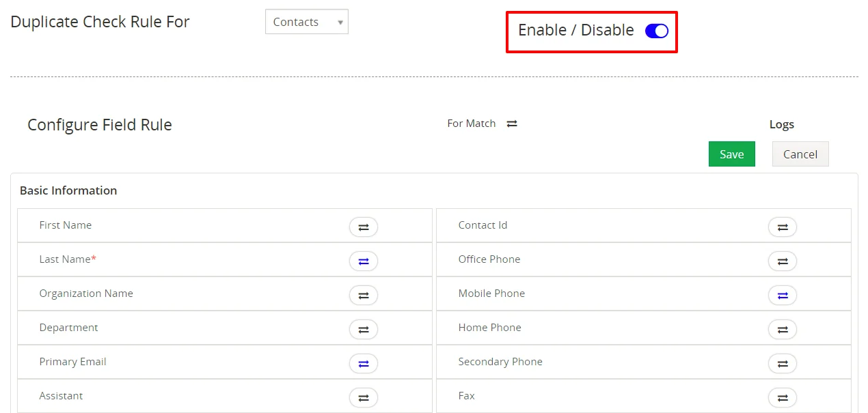Click the match icon for Contact Id
Image resolution: width=868 pixels, height=413 pixels.
782,227
